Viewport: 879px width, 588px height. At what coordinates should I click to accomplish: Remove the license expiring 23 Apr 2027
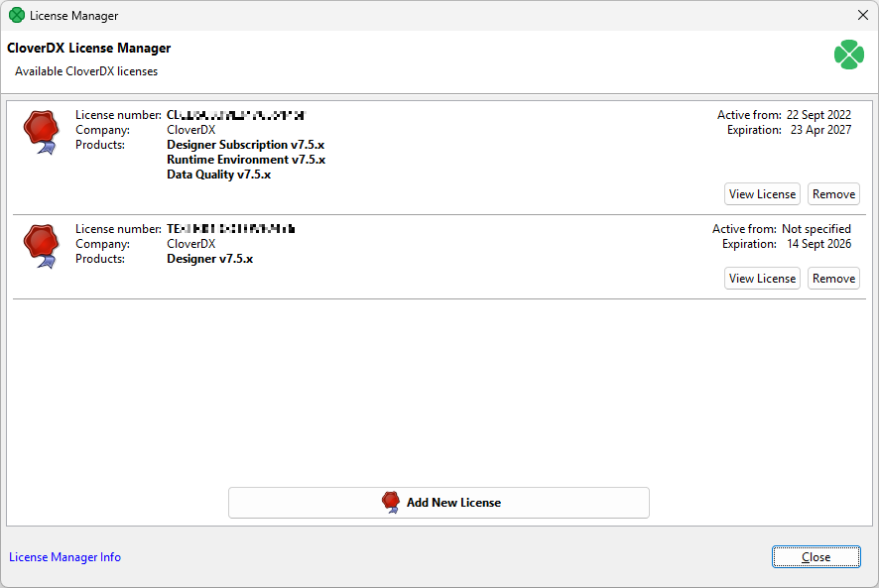point(833,194)
